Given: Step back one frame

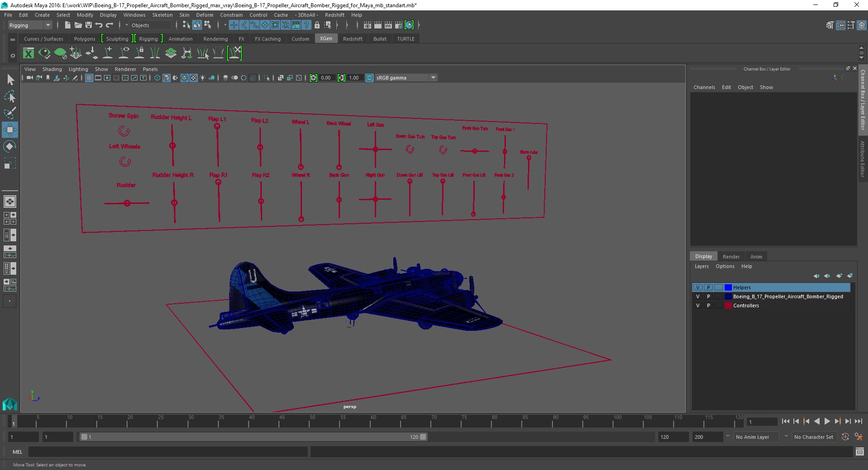Looking at the screenshot, I should tap(796, 421).
